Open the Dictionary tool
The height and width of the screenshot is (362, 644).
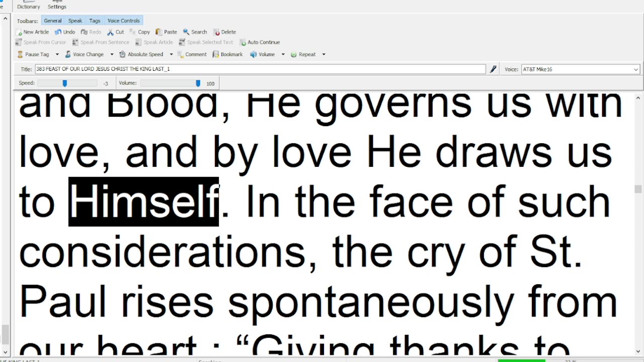28,5
